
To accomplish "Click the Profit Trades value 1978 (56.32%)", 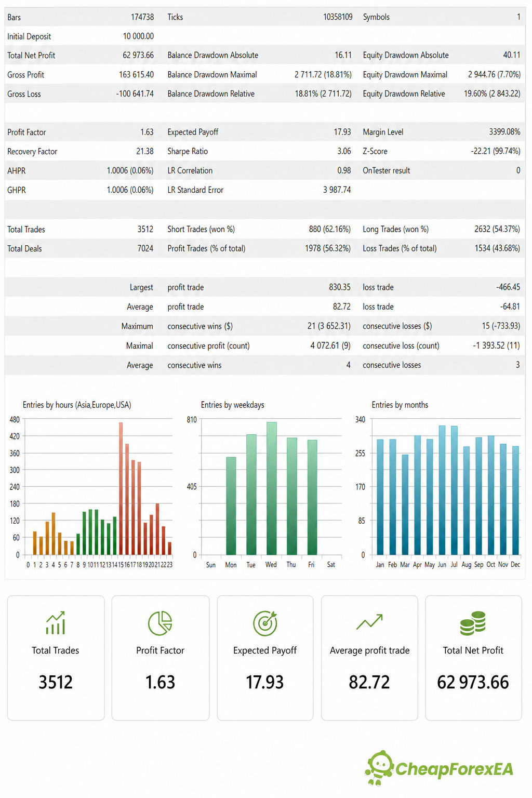I will [x=328, y=249].
